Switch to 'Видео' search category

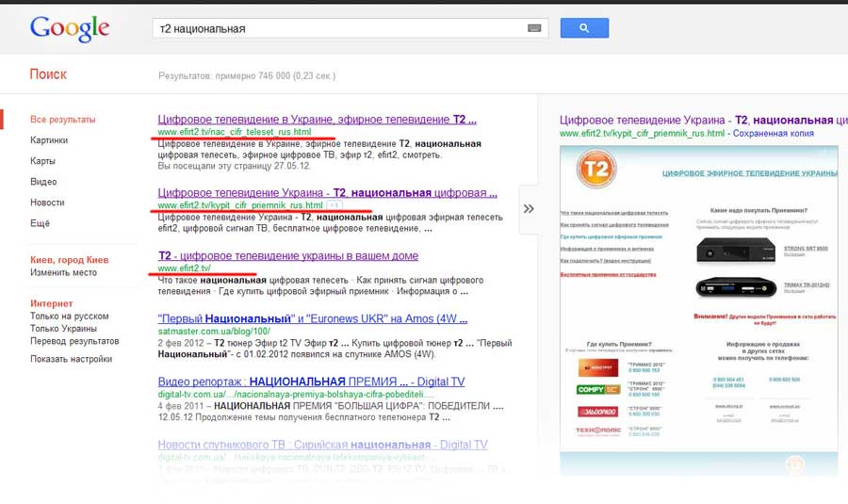click(43, 182)
